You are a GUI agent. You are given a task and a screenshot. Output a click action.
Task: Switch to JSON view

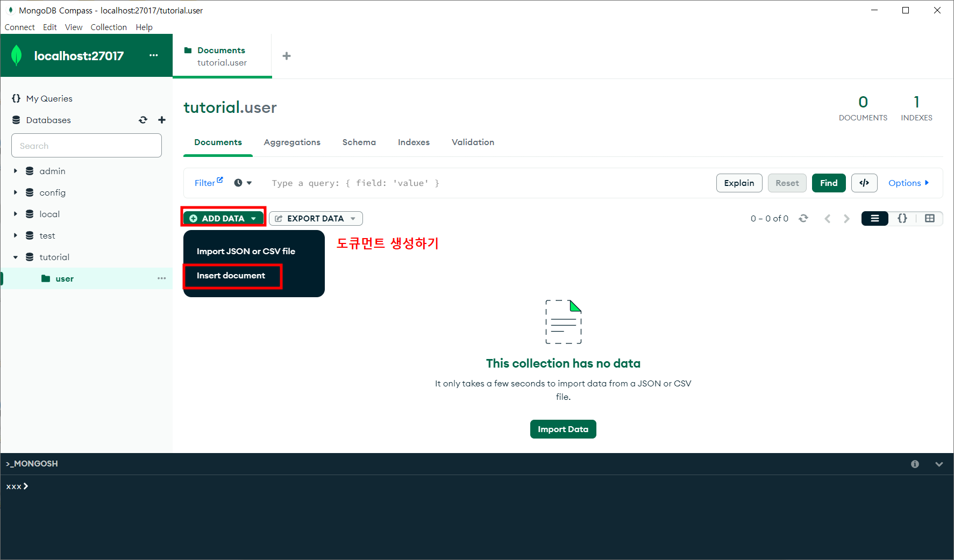click(x=902, y=218)
